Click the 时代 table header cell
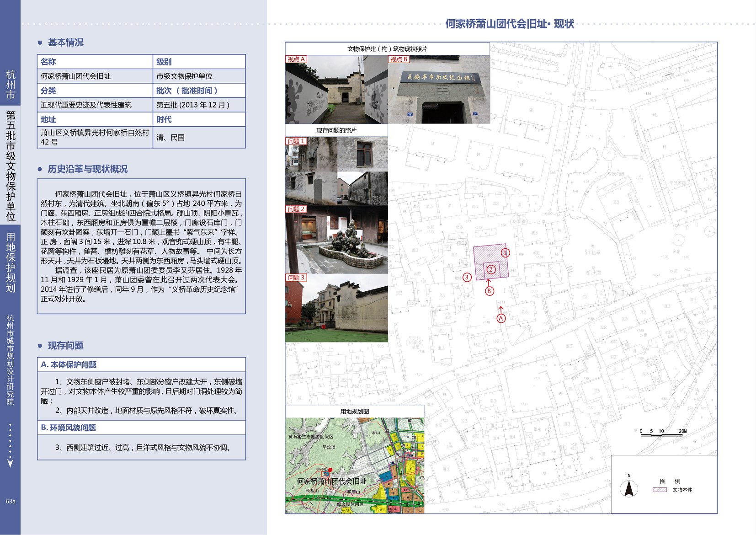 [x=199, y=119]
